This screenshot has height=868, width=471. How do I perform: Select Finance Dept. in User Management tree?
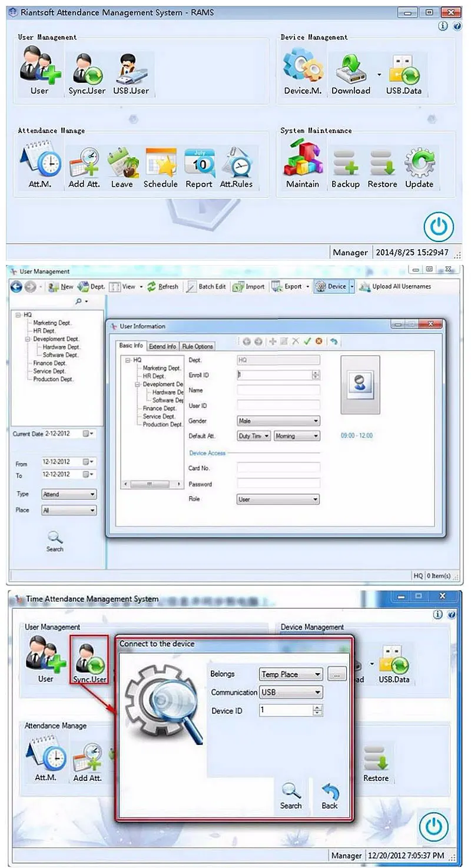point(49,363)
